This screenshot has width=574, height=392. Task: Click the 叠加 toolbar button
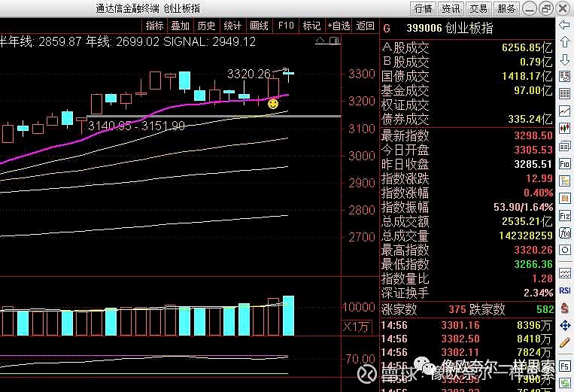(x=180, y=26)
